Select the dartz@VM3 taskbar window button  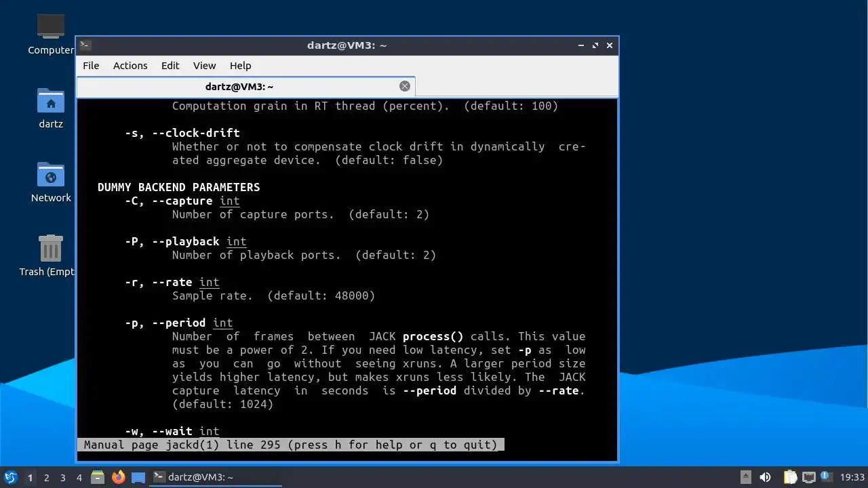click(x=216, y=477)
